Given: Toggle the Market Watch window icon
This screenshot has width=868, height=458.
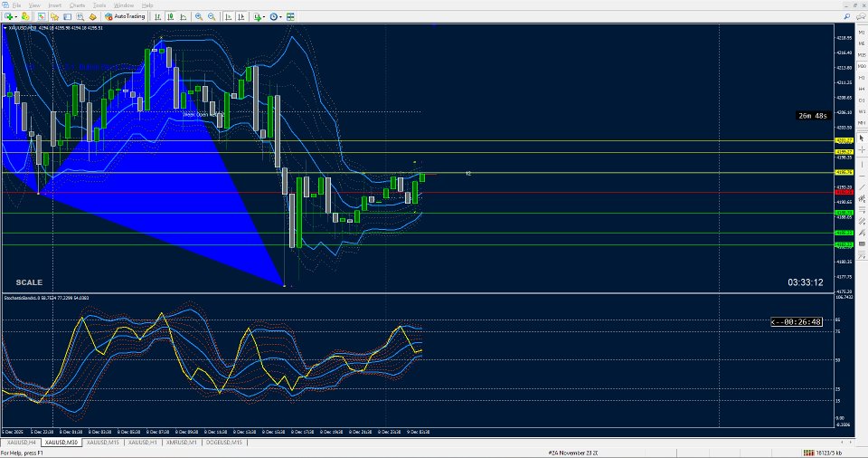Looking at the screenshot, I should tap(42, 16).
